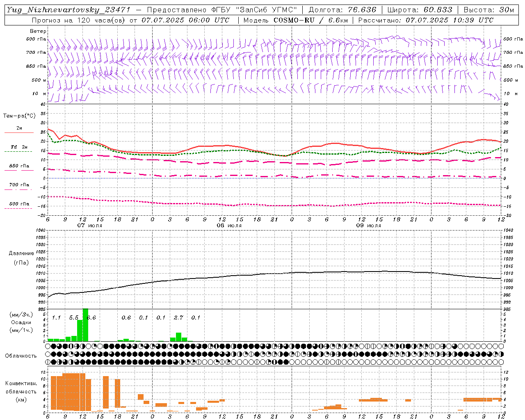
Task: Click the ФГБУ "ЗапСиб УГМС" provider text
Action: pos(254,10)
